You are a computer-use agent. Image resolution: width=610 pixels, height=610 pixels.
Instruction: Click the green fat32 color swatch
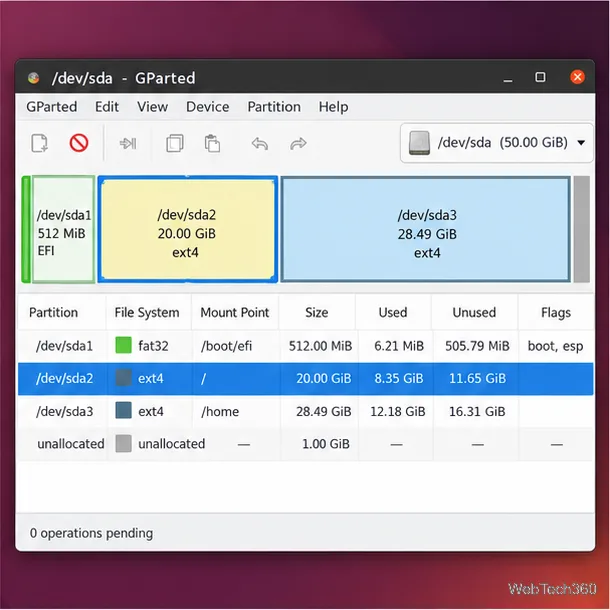pyautogui.click(x=124, y=345)
